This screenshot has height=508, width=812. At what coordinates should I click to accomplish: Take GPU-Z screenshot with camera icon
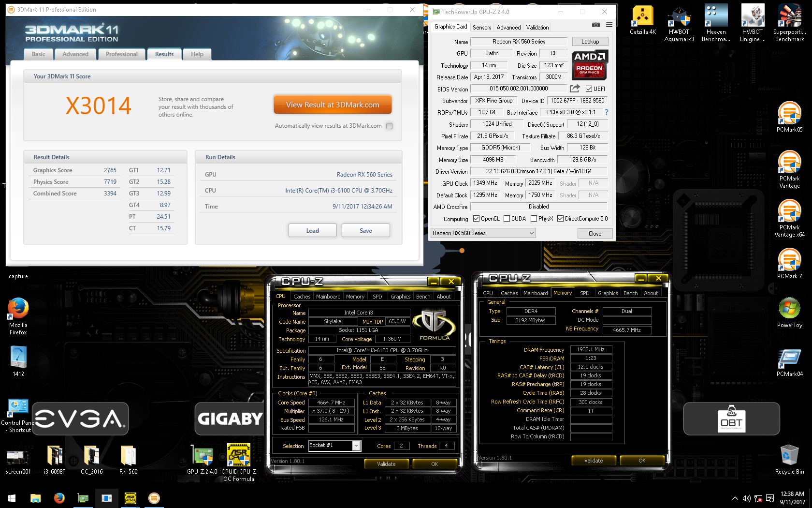click(x=596, y=25)
